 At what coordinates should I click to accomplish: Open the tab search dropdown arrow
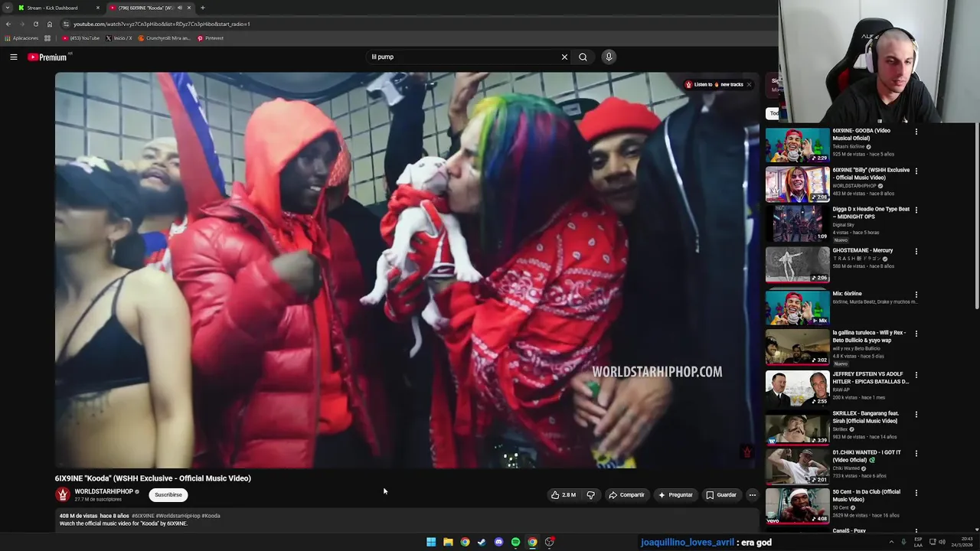[8, 8]
